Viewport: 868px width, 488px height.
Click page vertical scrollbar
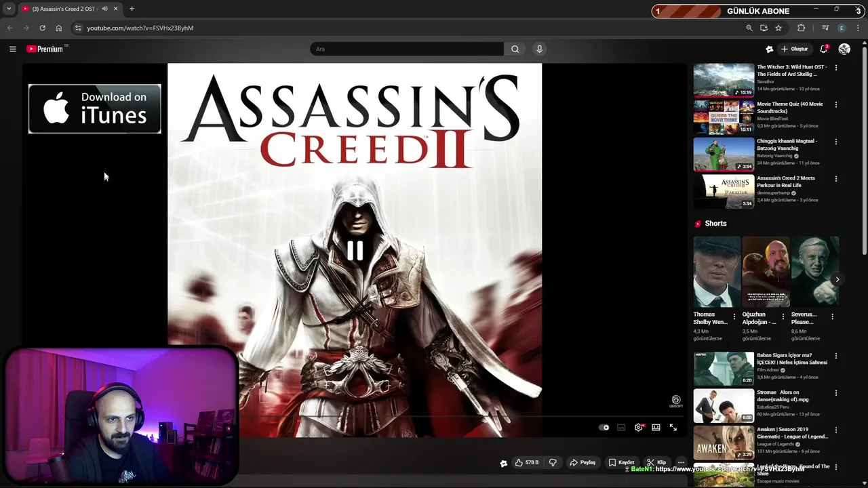[864, 152]
